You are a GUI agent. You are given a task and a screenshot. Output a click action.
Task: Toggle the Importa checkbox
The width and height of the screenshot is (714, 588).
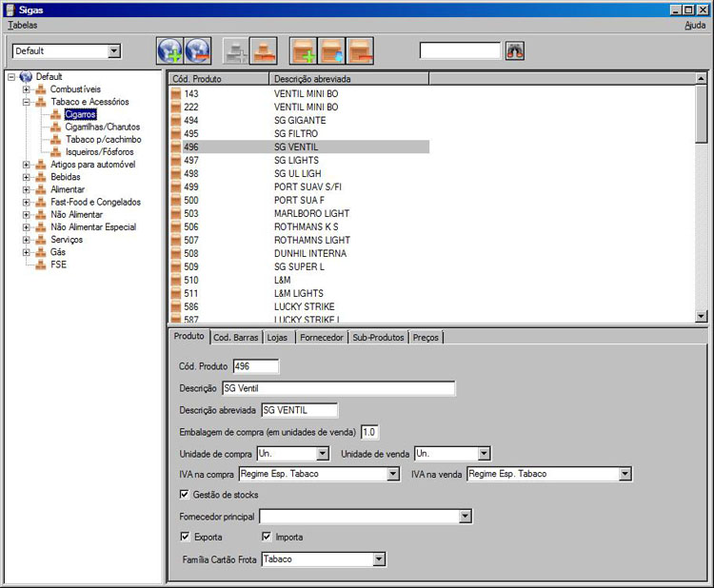coord(266,537)
